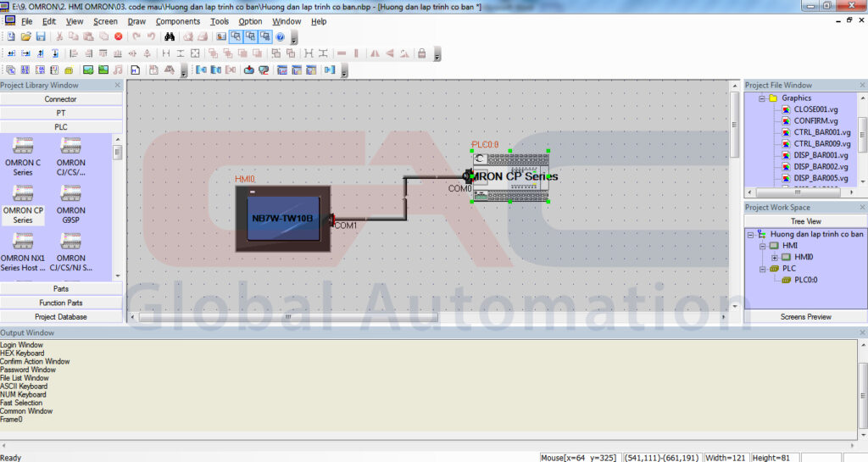
Task: Click the Cut scissors icon
Action: [x=59, y=36]
